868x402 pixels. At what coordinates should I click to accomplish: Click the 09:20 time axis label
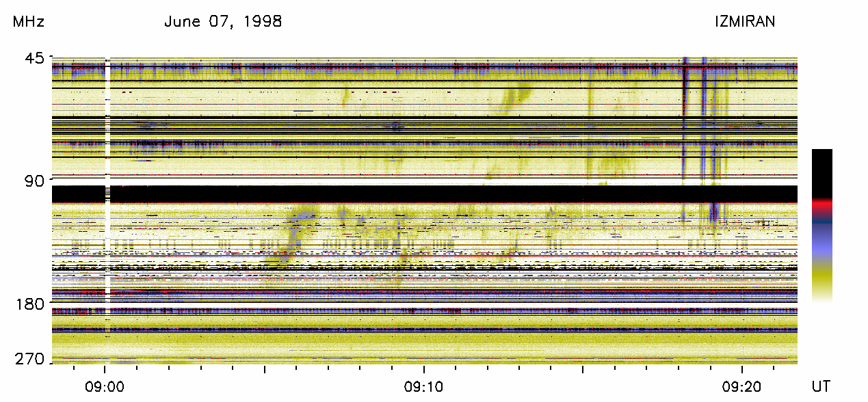click(742, 387)
